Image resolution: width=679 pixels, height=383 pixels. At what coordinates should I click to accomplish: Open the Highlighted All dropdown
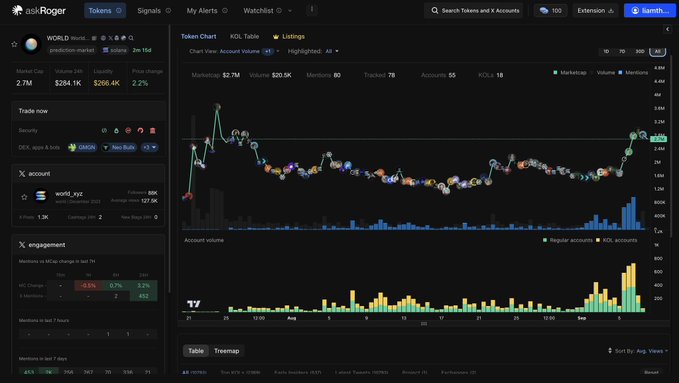pyautogui.click(x=332, y=51)
